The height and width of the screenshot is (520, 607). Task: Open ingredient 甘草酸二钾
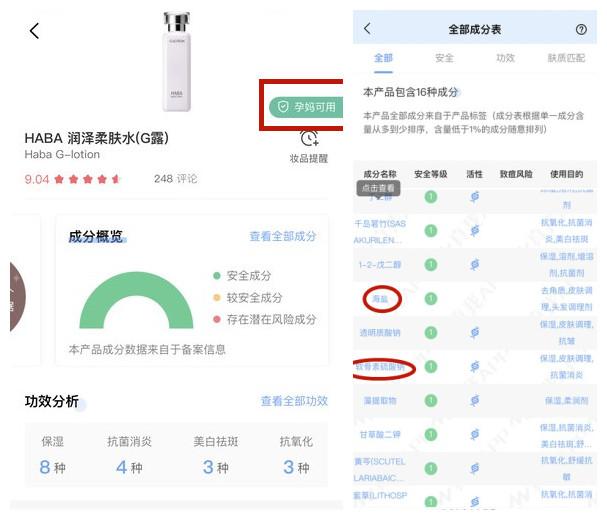point(380,434)
